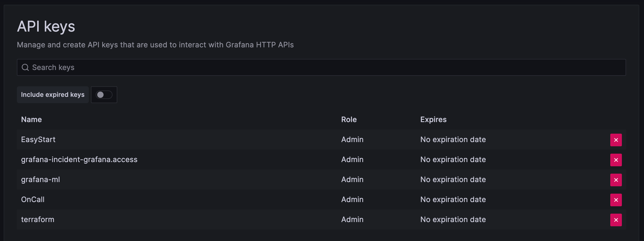Select the EasyStart key name

tap(38, 139)
